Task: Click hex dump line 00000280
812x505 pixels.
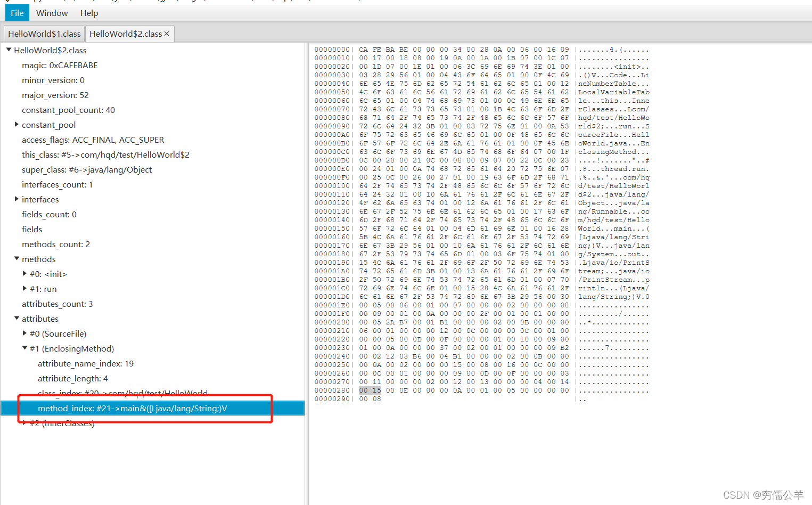Action: pos(481,390)
